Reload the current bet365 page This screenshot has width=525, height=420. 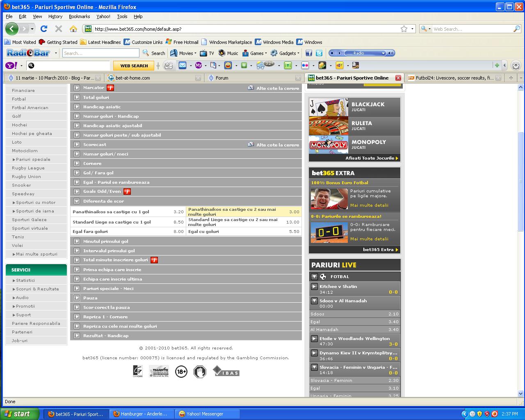tap(44, 29)
